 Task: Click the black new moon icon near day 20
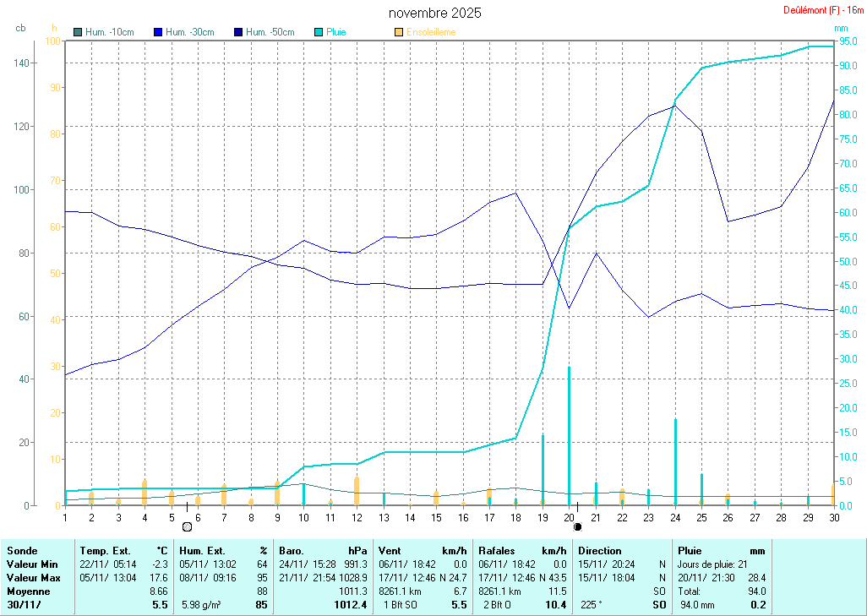point(578,526)
